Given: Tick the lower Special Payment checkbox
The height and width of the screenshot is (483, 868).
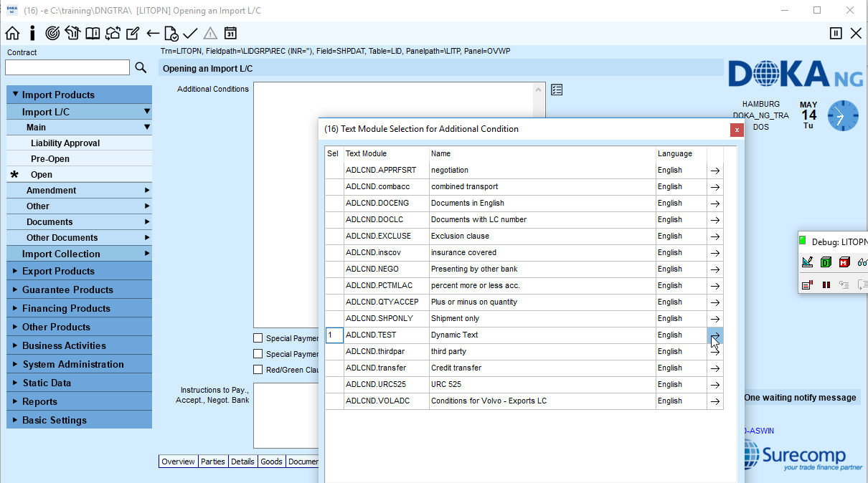Looking at the screenshot, I should click(258, 354).
